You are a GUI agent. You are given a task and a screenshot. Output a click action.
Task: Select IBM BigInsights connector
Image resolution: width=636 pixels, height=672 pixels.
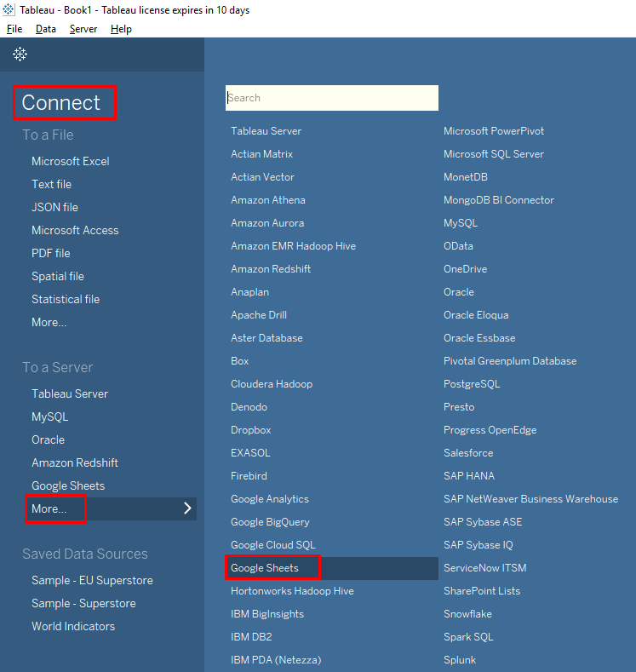(x=267, y=614)
